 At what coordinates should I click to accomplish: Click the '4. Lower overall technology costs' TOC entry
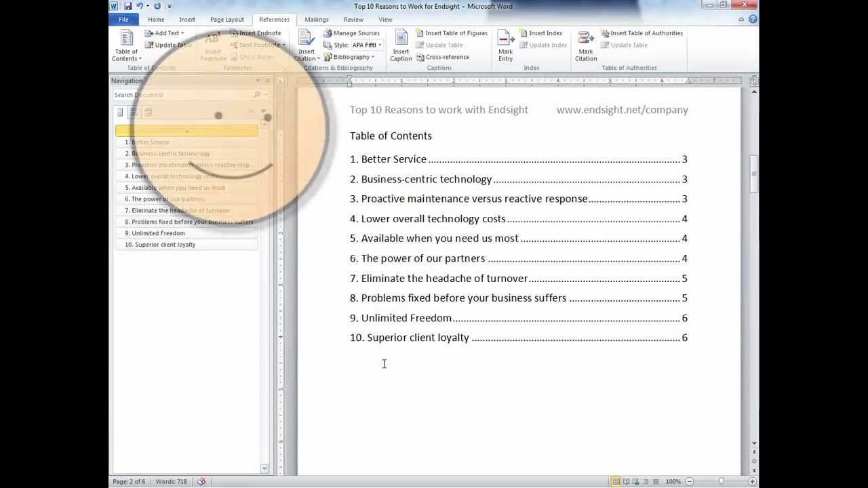pyautogui.click(x=519, y=219)
